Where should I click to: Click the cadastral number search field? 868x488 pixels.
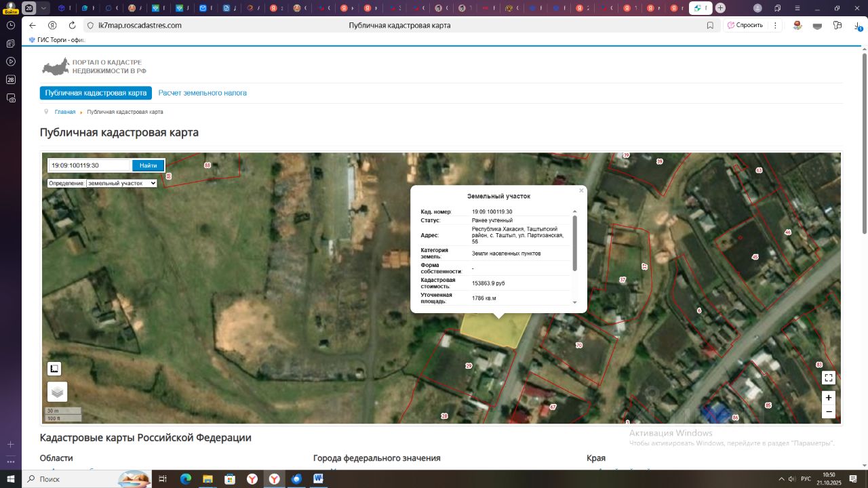click(89, 165)
